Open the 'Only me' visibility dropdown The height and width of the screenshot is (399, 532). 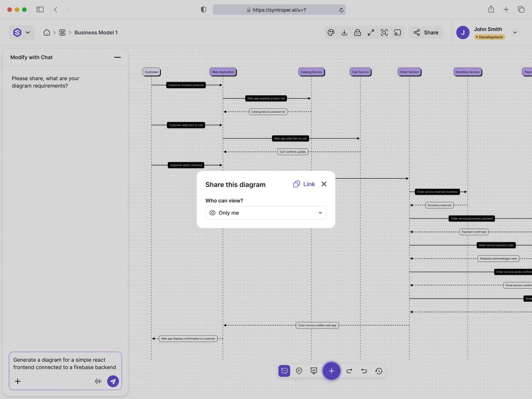(x=266, y=213)
